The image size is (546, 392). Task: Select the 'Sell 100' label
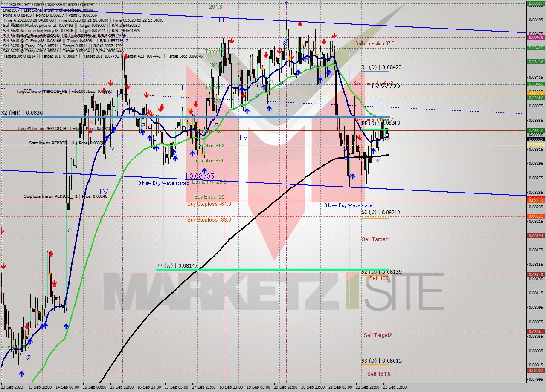point(379,278)
